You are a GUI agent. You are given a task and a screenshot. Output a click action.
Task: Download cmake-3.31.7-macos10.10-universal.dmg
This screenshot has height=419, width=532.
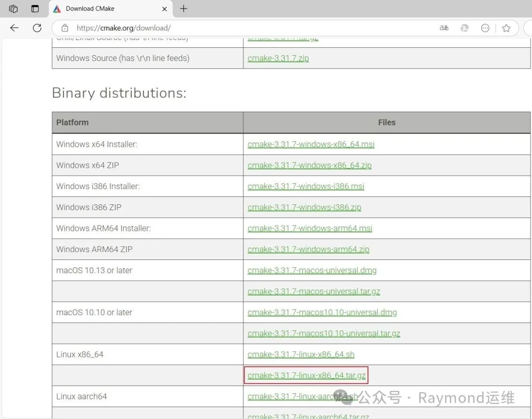click(x=322, y=313)
